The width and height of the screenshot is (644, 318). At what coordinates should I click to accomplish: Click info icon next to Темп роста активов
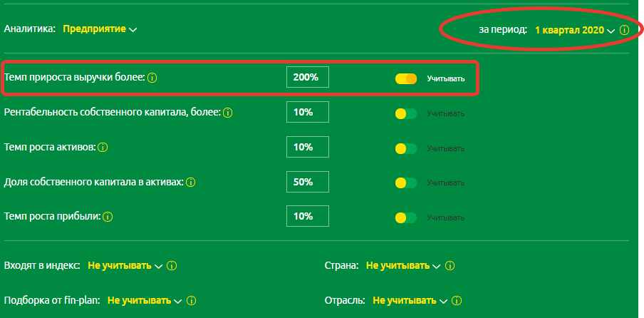click(x=103, y=148)
